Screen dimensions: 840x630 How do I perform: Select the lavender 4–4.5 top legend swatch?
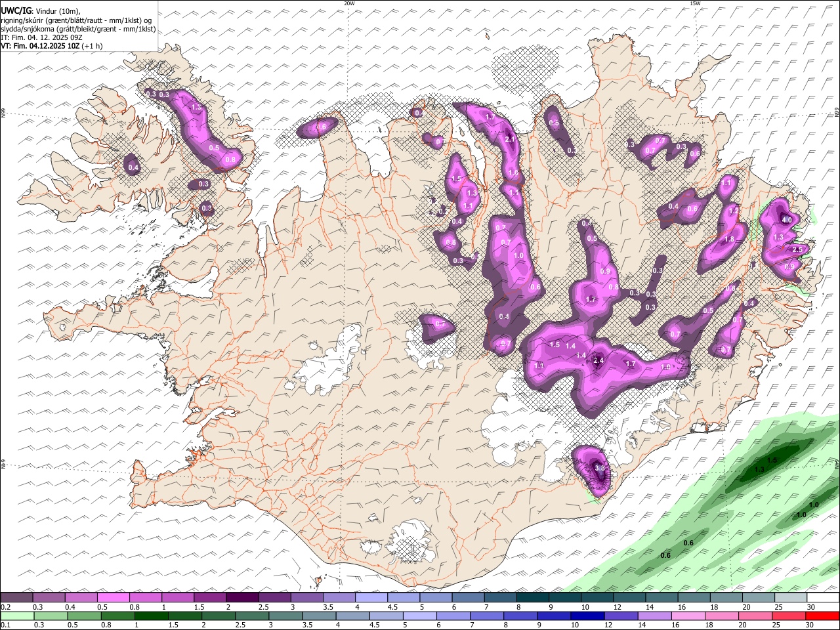[x=371, y=598]
